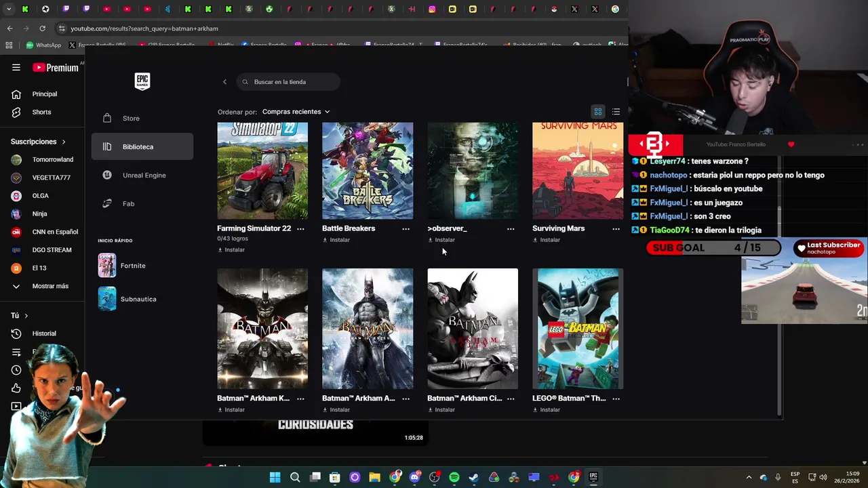Open Windows taskbar search
This screenshot has width=868, height=488.
point(295,477)
